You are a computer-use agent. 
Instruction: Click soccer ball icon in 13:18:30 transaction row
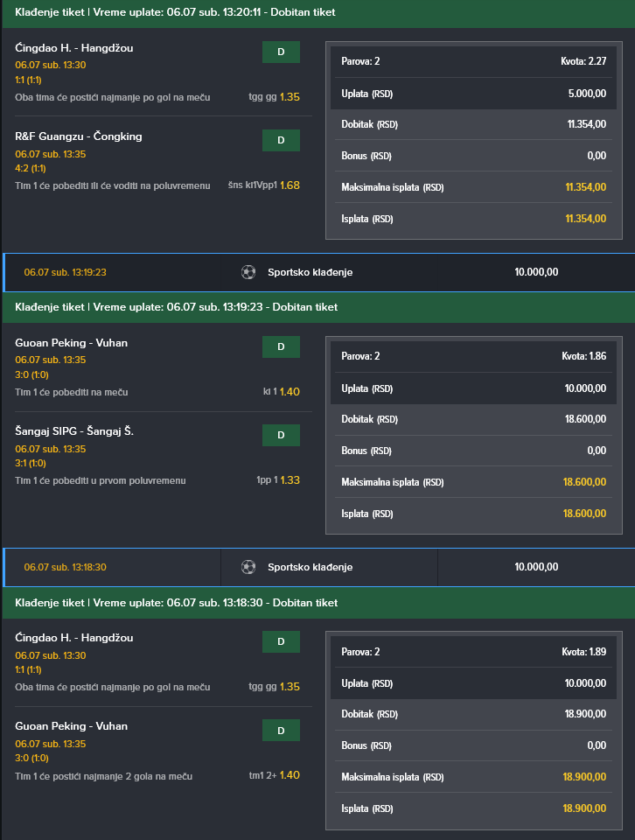[x=248, y=567]
